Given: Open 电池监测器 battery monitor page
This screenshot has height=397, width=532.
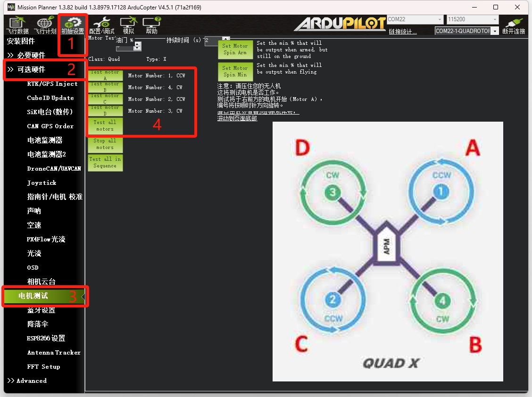Looking at the screenshot, I should coord(45,140).
